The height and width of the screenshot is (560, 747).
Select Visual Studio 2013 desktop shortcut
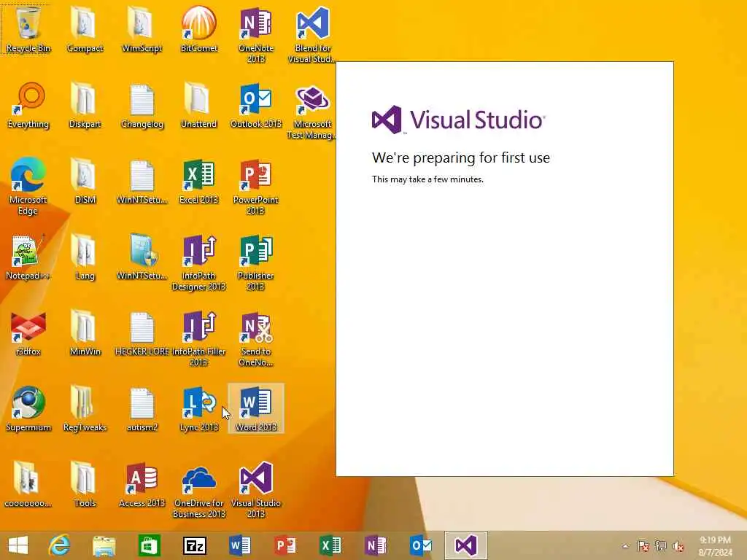256,489
